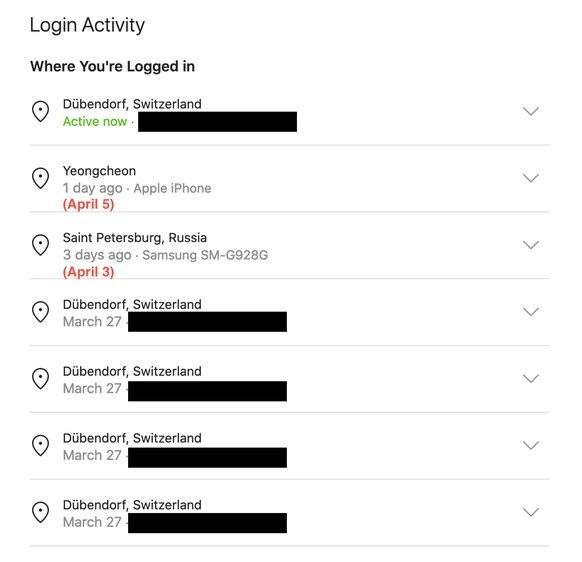The image size is (582, 562).
Task: Click pin icon of first March 27 login
Action: click(x=40, y=311)
